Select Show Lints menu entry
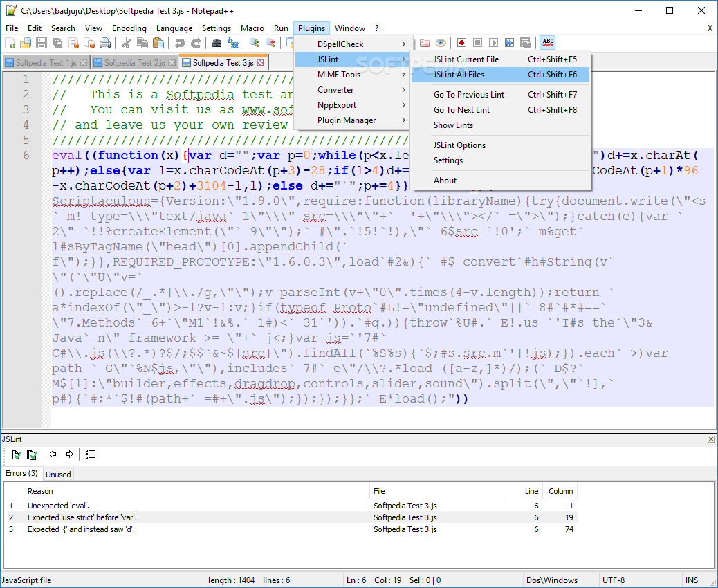This screenshot has width=718, height=588. coord(501,125)
